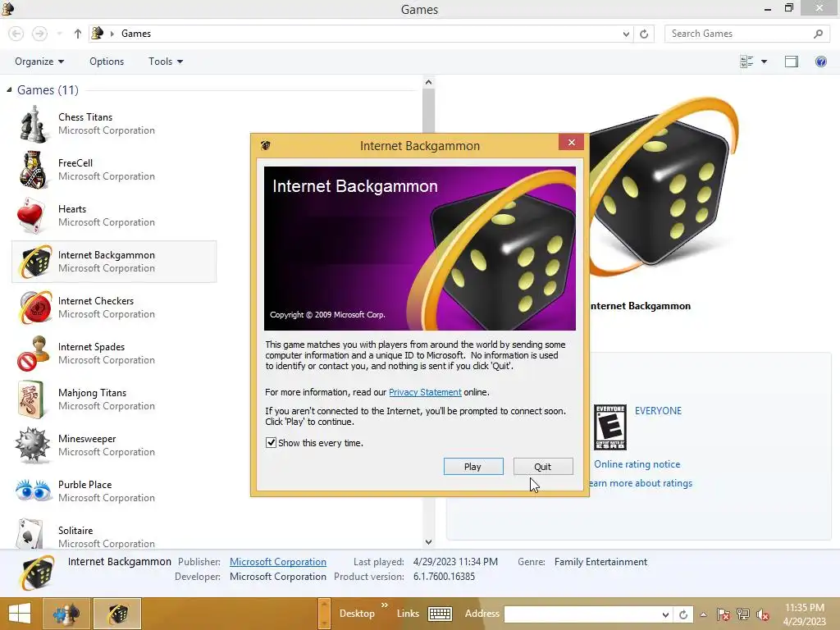Click the scrollbar down arrow in games list
Image resolution: width=840 pixels, height=630 pixels.
tap(428, 541)
